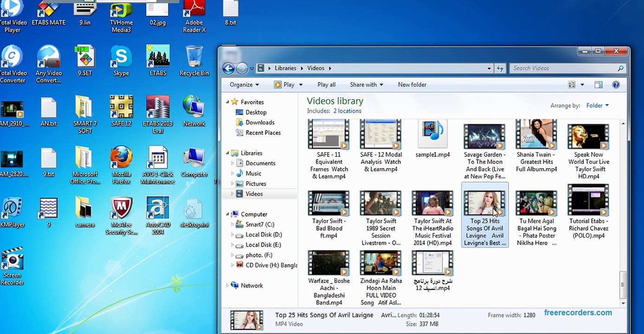Click the Play toolbar button
644x334 pixels.
point(284,85)
